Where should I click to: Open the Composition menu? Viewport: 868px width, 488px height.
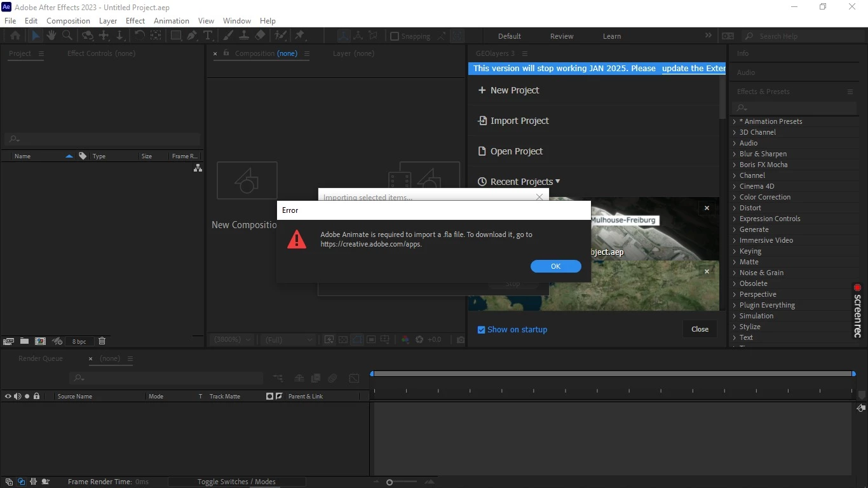pos(68,20)
